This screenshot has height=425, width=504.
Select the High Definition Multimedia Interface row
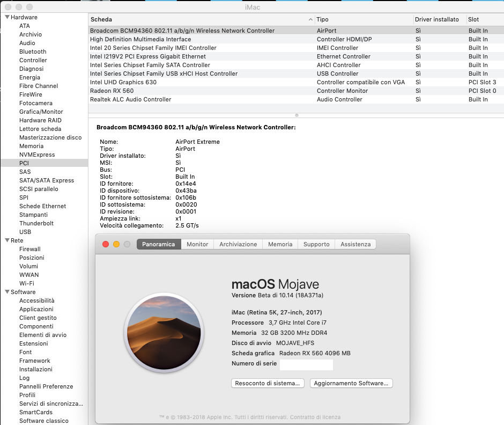click(x=296, y=39)
